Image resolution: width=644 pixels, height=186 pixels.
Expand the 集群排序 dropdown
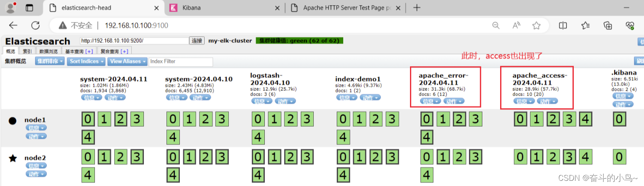click(x=50, y=61)
